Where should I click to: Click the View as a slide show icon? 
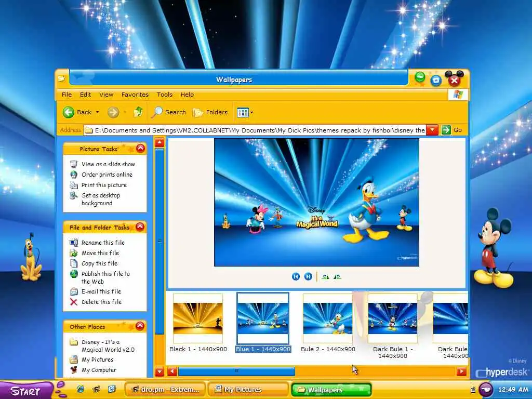(x=74, y=164)
